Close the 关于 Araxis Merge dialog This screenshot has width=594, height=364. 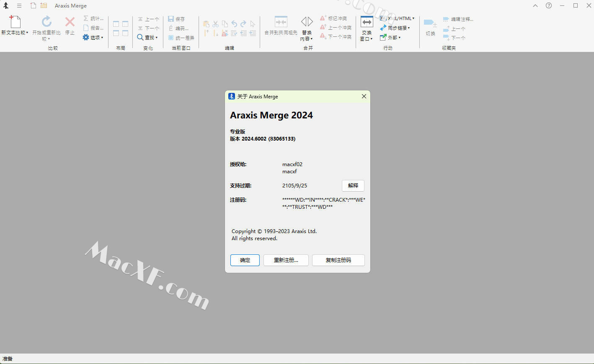click(364, 97)
